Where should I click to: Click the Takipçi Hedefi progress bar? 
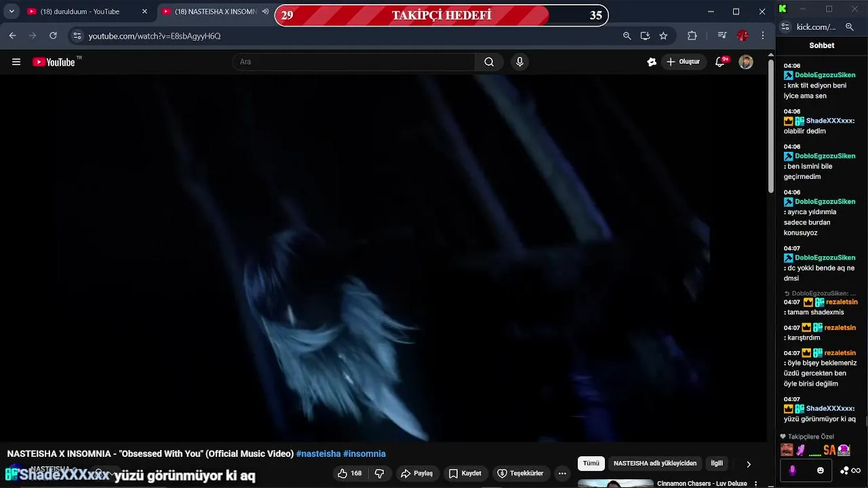pos(441,15)
